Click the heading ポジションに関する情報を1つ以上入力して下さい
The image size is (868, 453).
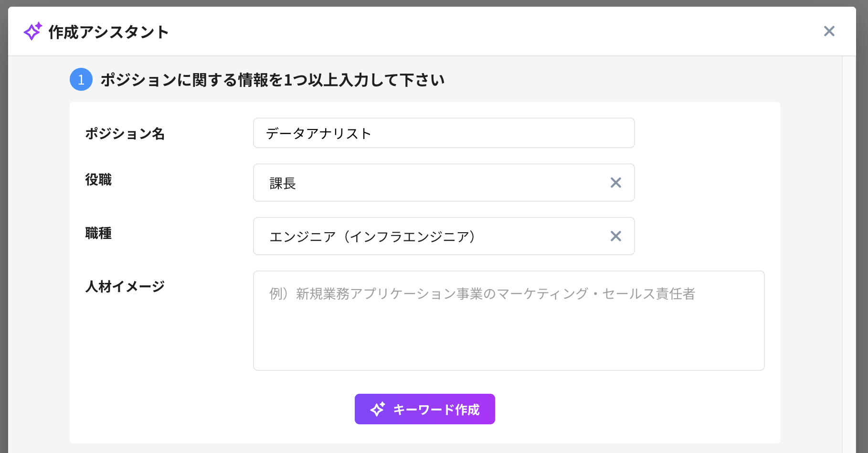(x=271, y=80)
